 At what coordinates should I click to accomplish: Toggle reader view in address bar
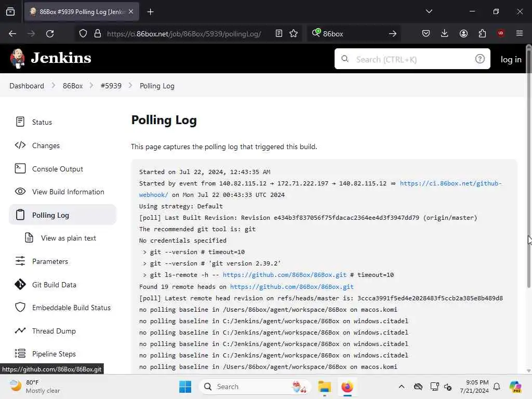click(x=279, y=34)
